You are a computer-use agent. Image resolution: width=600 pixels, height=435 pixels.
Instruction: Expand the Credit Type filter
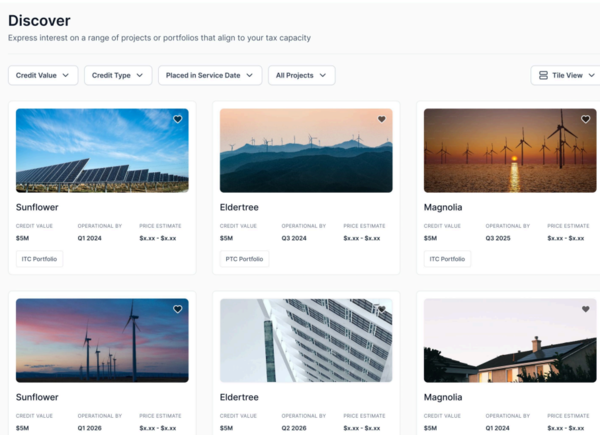[117, 75]
